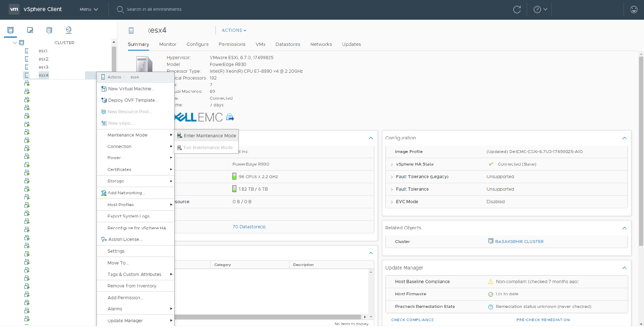The width and height of the screenshot is (644, 329).
Task: Click the New Virtual Machine menu icon
Action: (104, 89)
